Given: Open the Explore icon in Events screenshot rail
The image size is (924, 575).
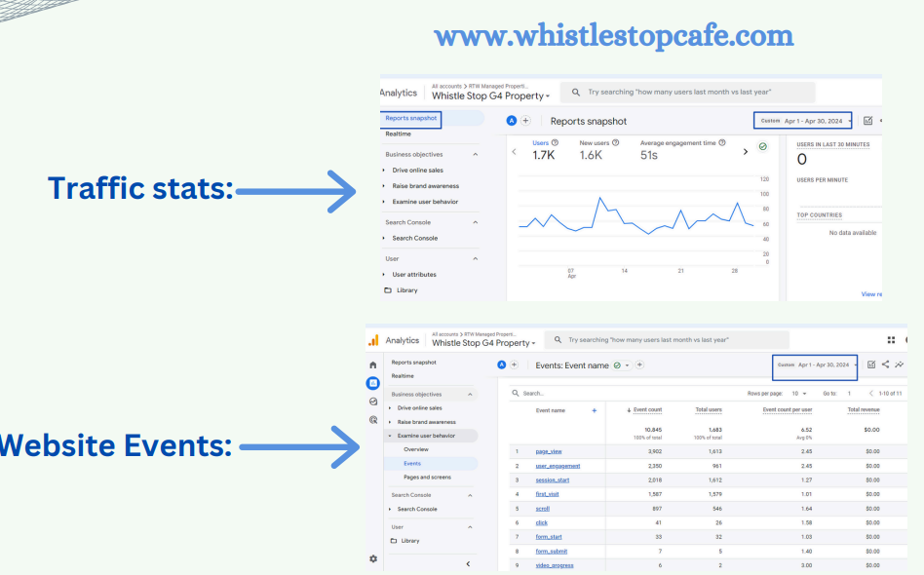Looking at the screenshot, I should pyautogui.click(x=373, y=402).
